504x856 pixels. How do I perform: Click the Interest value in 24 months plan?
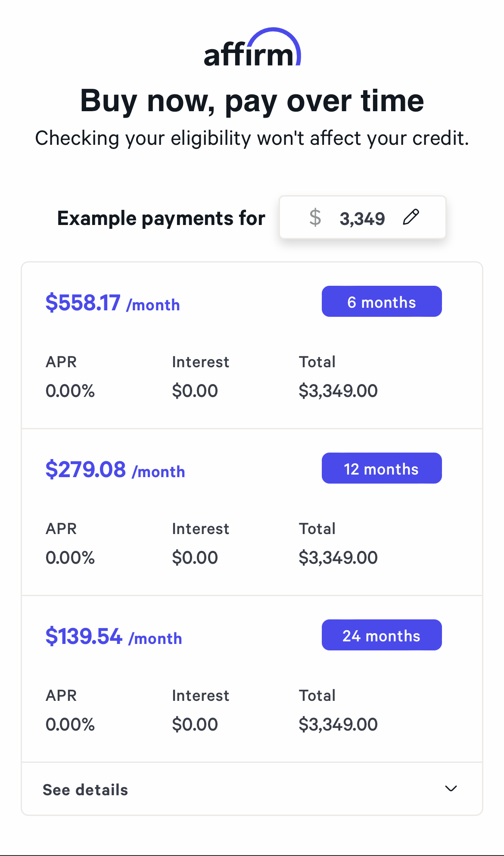point(195,725)
